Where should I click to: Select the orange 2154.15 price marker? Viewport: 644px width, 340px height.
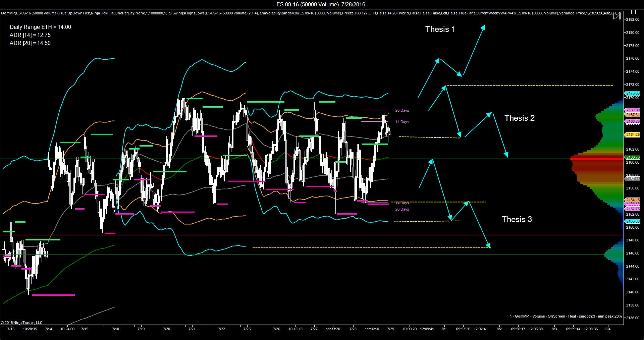[633, 200]
